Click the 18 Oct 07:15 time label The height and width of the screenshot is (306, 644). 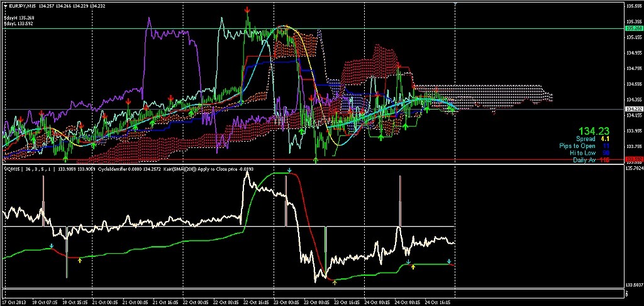tap(44, 302)
